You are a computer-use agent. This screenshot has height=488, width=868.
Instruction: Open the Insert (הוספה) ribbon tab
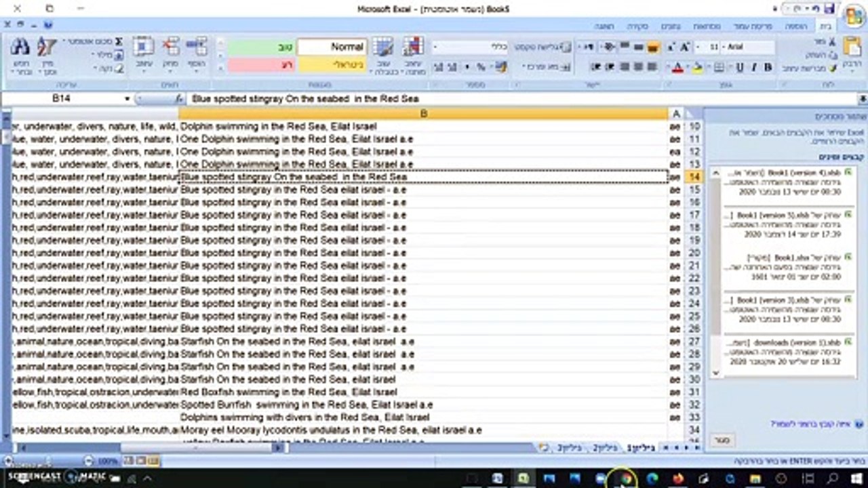[x=796, y=26]
